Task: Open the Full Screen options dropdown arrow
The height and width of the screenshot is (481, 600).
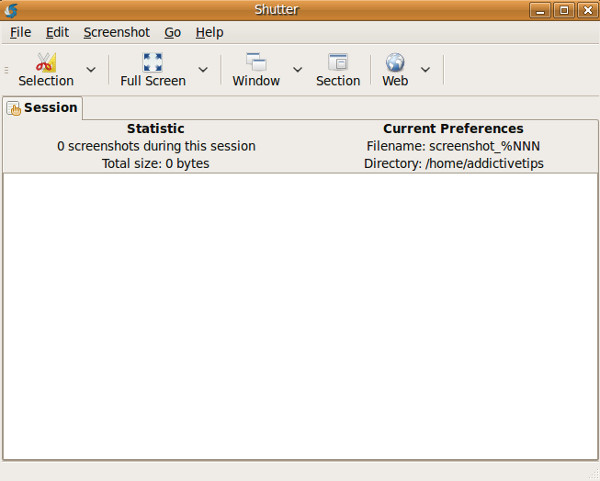Action: click(x=203, y=70)
